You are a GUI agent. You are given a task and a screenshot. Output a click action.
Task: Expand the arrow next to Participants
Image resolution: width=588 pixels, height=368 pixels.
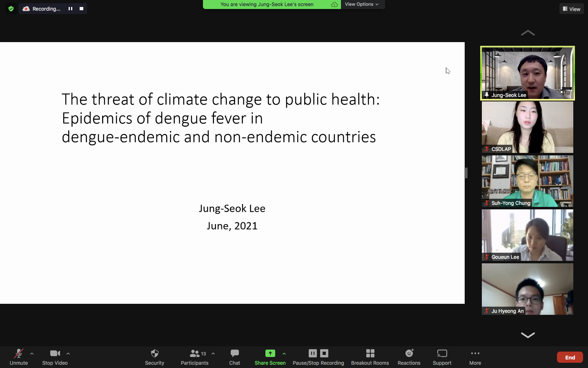click(x=213, y=354)
